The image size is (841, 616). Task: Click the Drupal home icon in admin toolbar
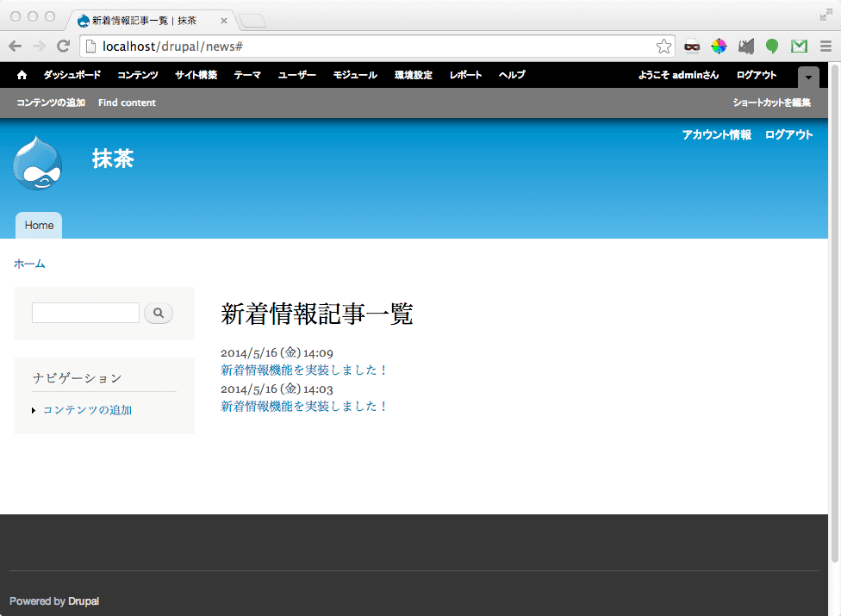coord(22,75)
